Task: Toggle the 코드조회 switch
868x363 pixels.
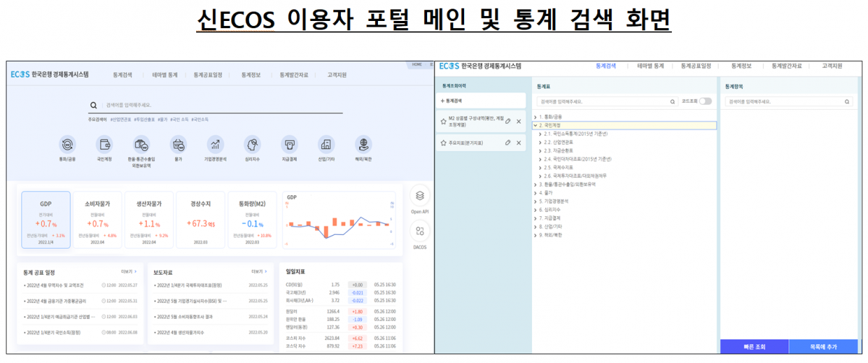Action: pos(705,101)
